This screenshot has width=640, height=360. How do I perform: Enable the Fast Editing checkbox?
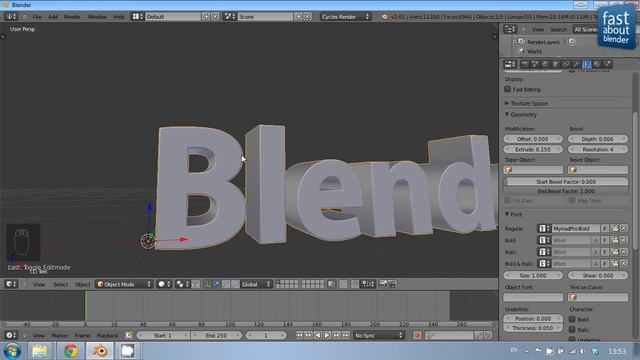click(x=508, y=89)
